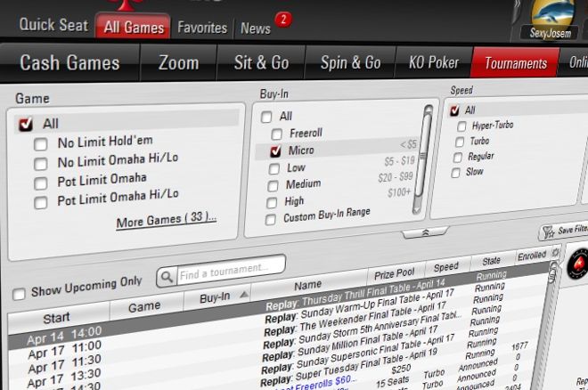The height and width of the screenshot is (390, 588).
Task: Sort by Speed column header
Action: coord(445,267)
